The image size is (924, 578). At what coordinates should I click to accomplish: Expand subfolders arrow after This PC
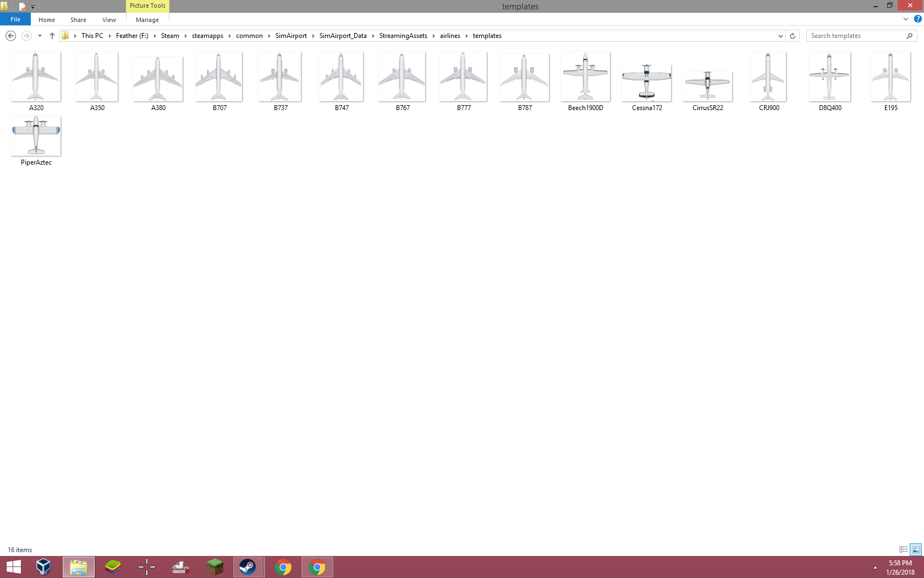pos(110,36)
